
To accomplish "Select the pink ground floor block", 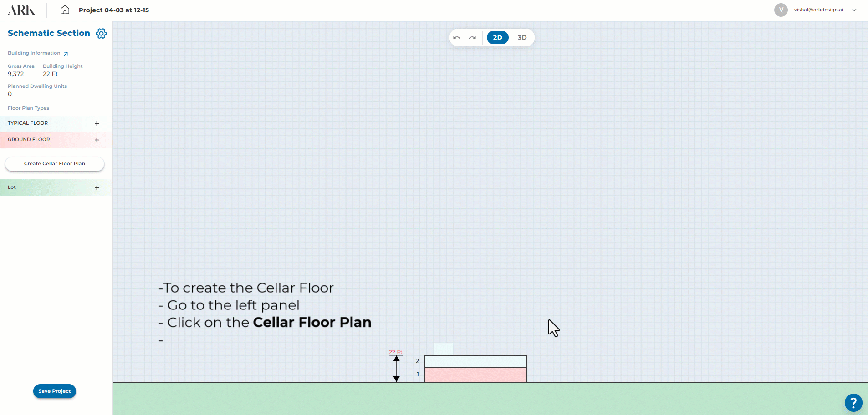I will click(475, 375).
